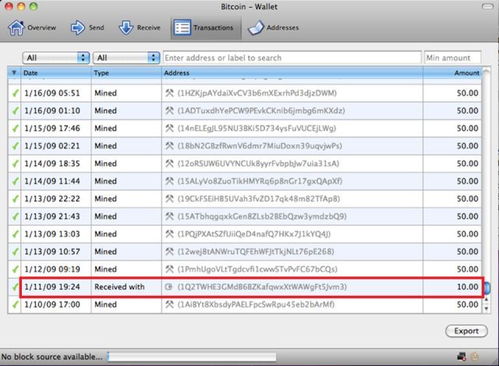Click confirmed checkmark on 1/13/09 13:03 row
The width and height of the screenshot is (499, 366).
(x=15, y=234)
